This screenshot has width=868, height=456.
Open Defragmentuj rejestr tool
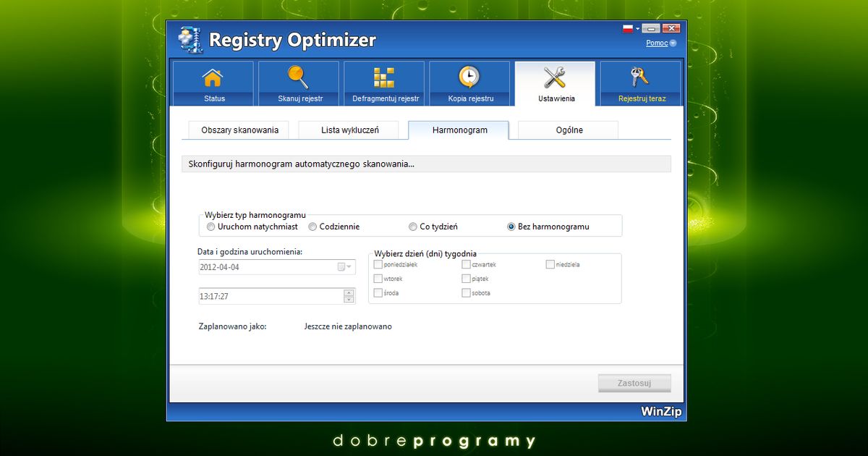pos(383,82)
